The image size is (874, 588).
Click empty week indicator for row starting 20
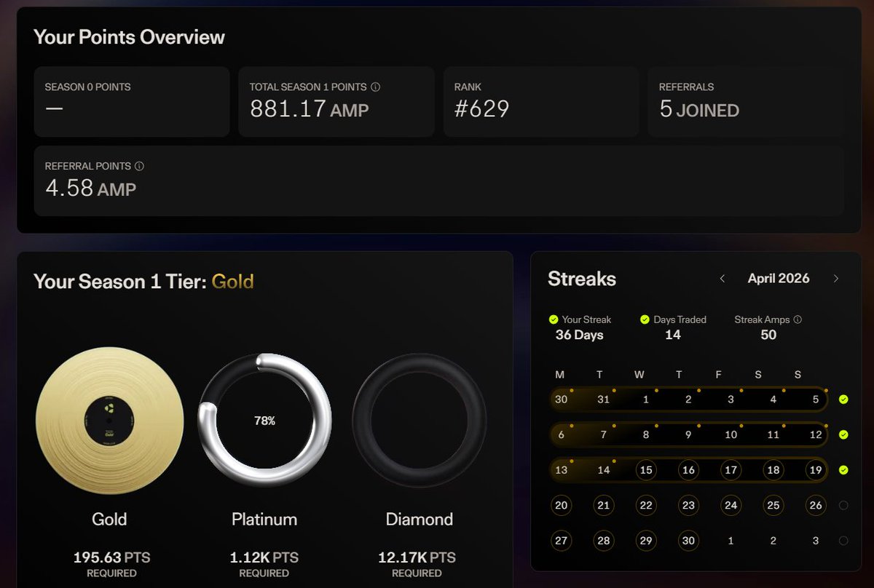pos(843,505)
